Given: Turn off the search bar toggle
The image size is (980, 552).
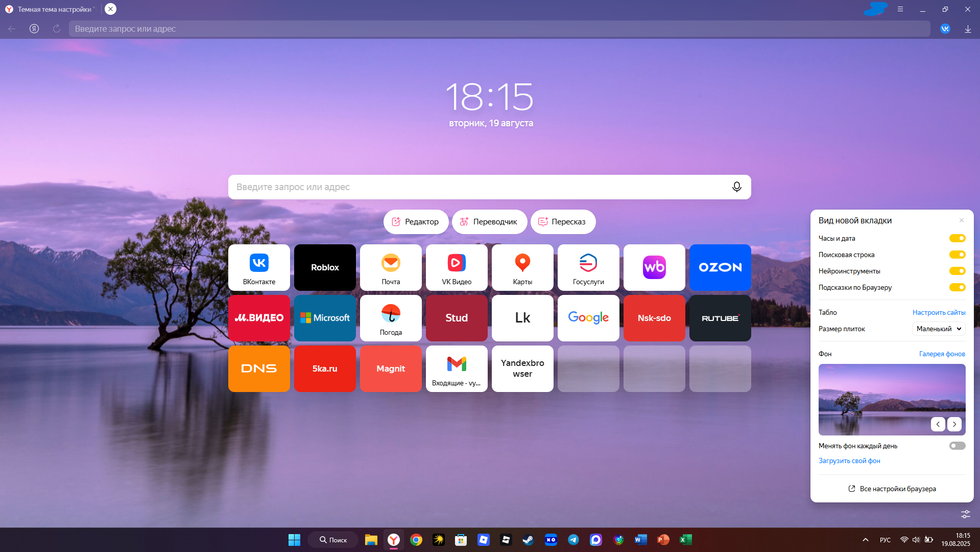Looking at the screenshot, I should point(957,255).
